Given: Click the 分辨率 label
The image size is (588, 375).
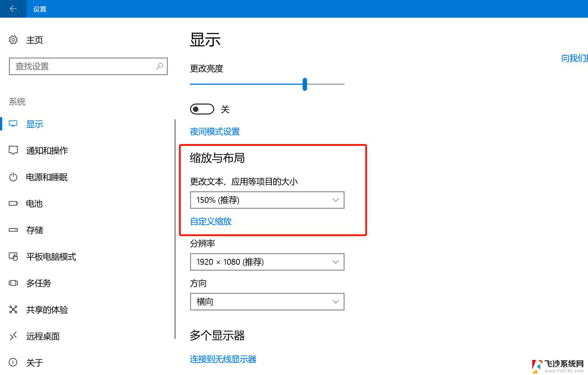Looking at the screenshot, I should coord(203,243).
